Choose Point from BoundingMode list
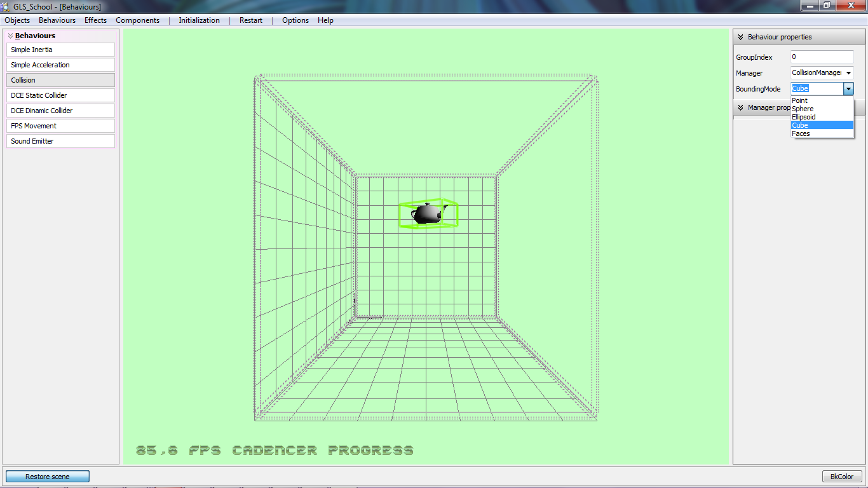868x488 pixels. (799, 100)
